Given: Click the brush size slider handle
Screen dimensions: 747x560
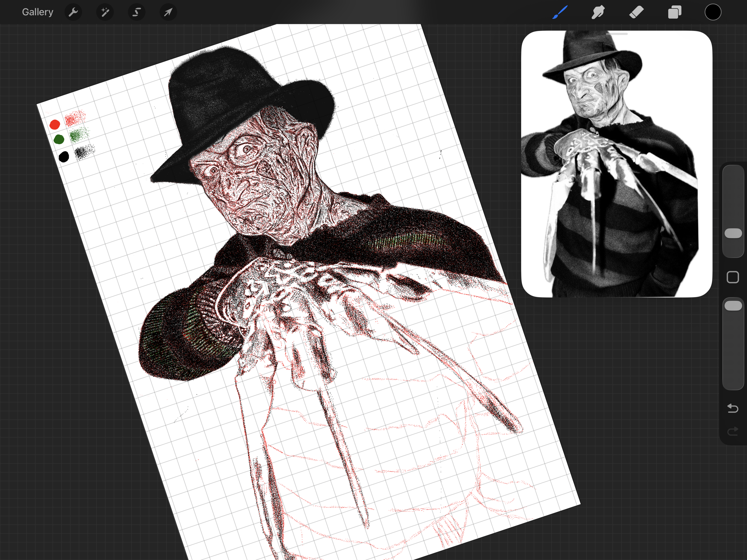Looking at the screenshot, I should pyautogui.click(x=733, y=233).
